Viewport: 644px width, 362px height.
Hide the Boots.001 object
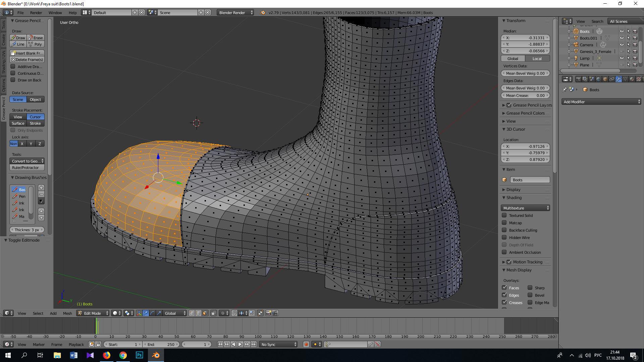tap(622, 38)
